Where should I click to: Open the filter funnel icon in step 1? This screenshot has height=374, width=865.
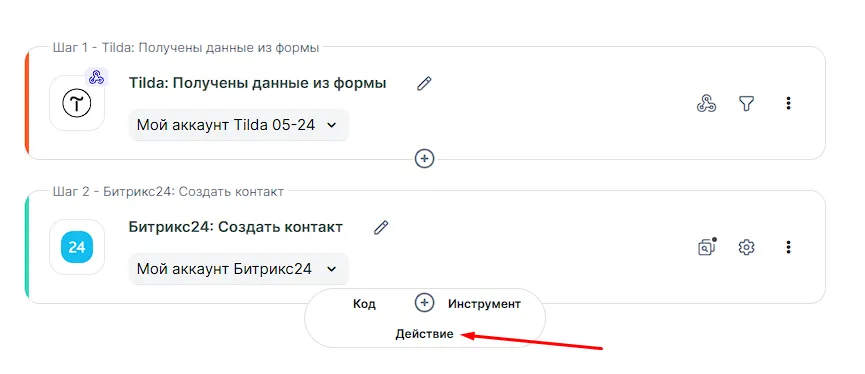click(x=746, y=103)
